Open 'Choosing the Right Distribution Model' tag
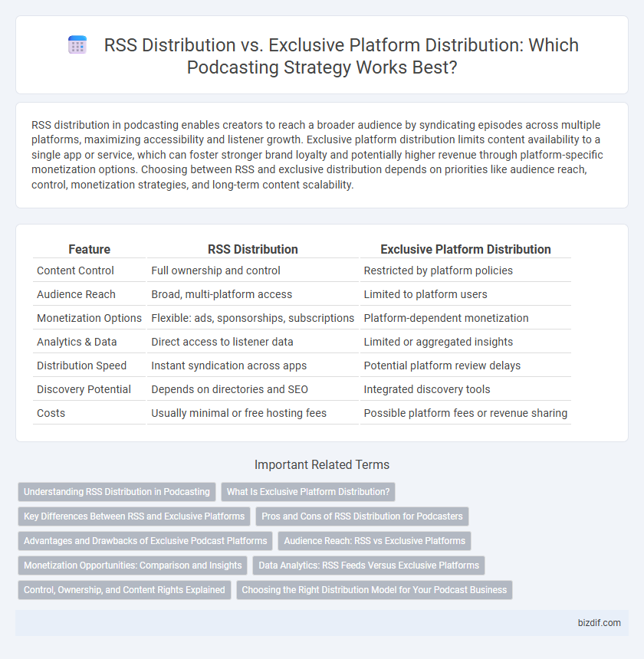 click(x=374, y=590)
